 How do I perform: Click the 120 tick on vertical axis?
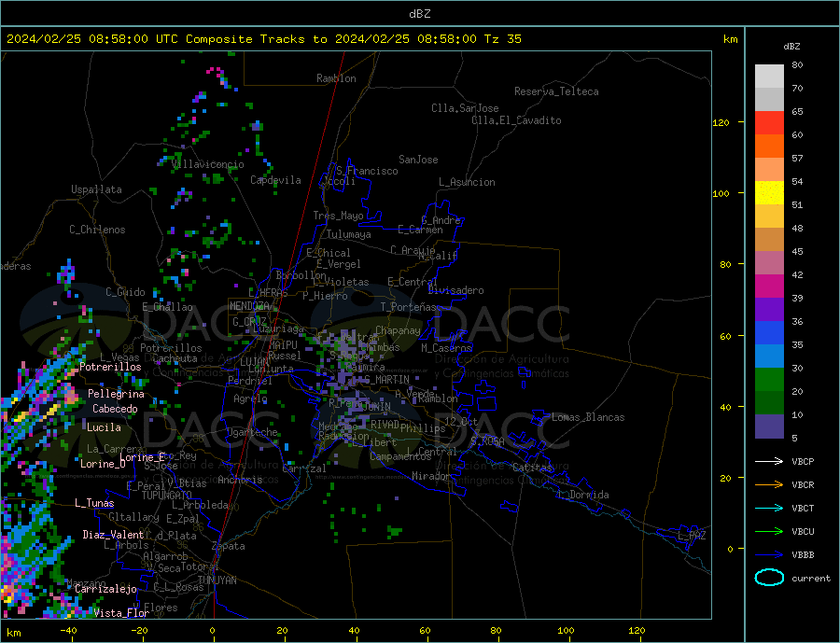(x=721, y=122)
